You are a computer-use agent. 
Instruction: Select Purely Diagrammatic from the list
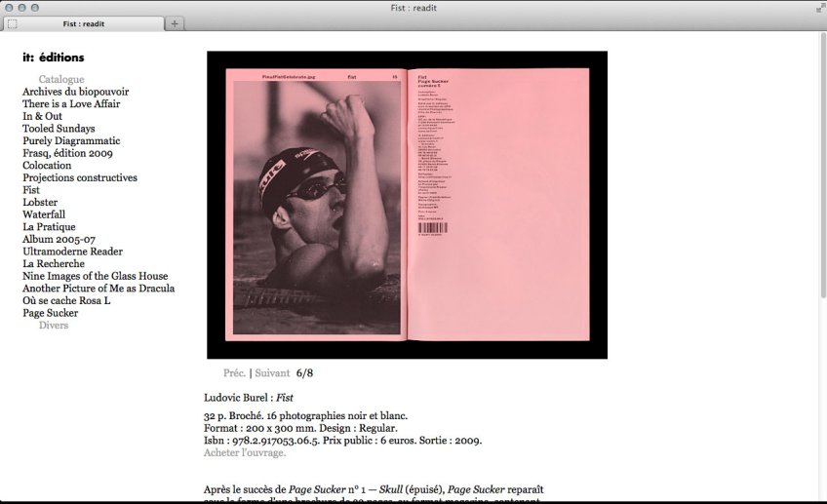pos(71,140)
